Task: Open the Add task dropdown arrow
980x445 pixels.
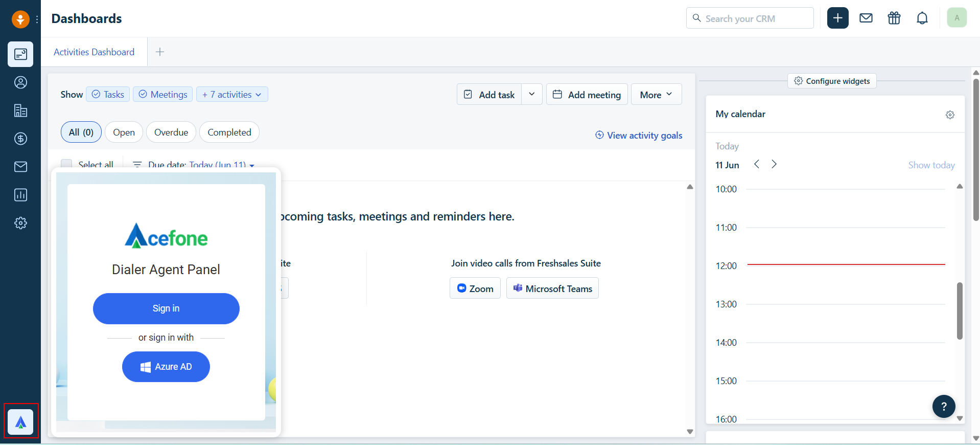Action: click(x=532, y=94)
